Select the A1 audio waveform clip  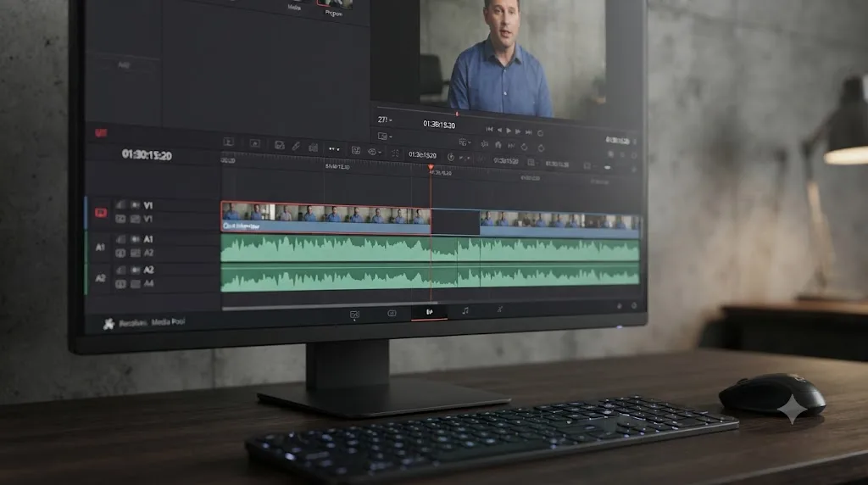click(430, 248)
